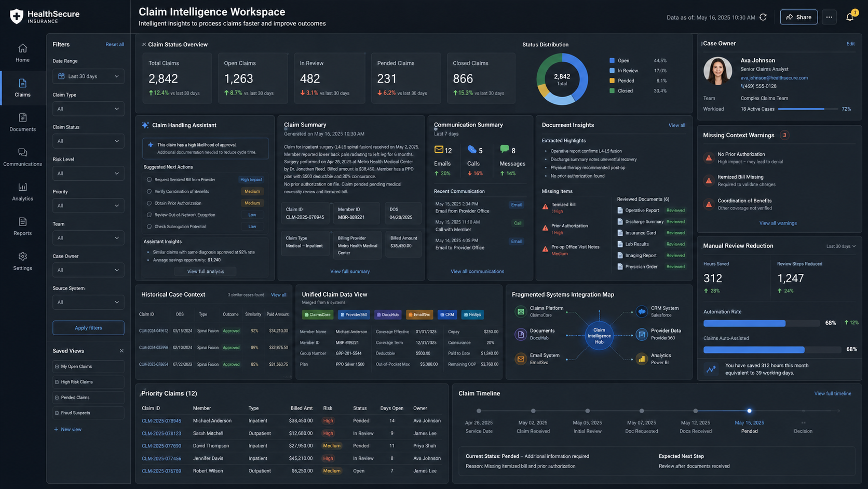Click the No Prior Authorization warning icon
Screen dimensions: 868x489
pyautogui.click(x=709, y=158)
